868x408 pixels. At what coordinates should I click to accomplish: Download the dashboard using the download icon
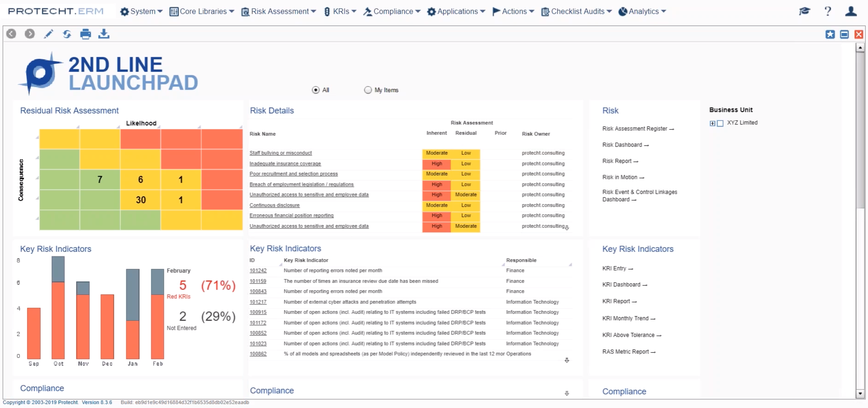(104, 34)
